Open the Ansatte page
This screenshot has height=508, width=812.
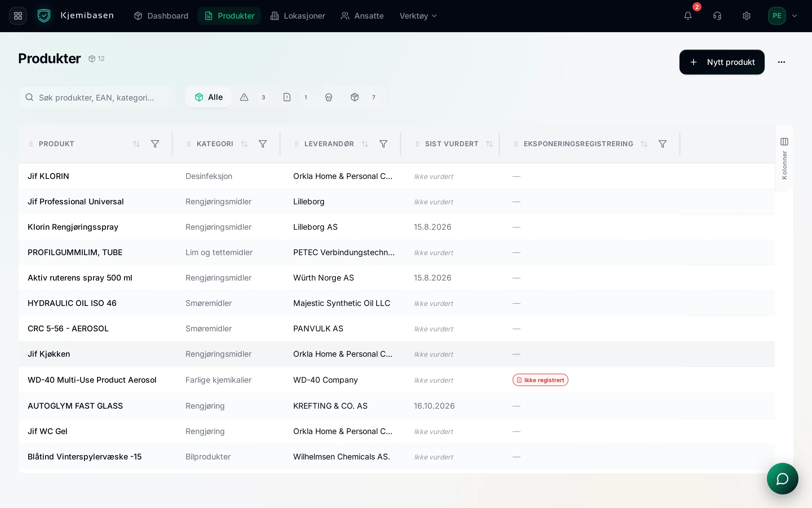pos(362,16)
